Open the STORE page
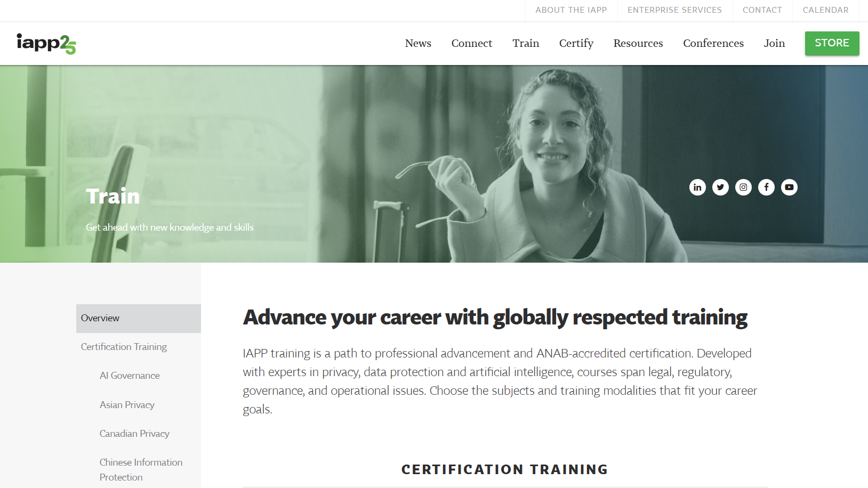The image size is (868, 488). [832, 43]
